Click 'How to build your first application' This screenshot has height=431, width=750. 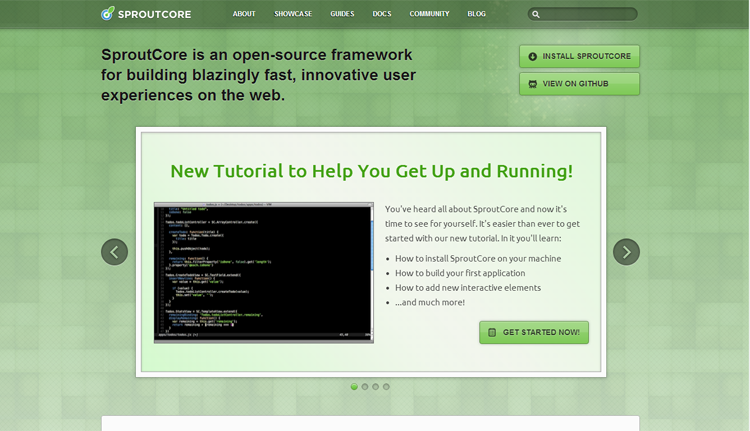460,273
